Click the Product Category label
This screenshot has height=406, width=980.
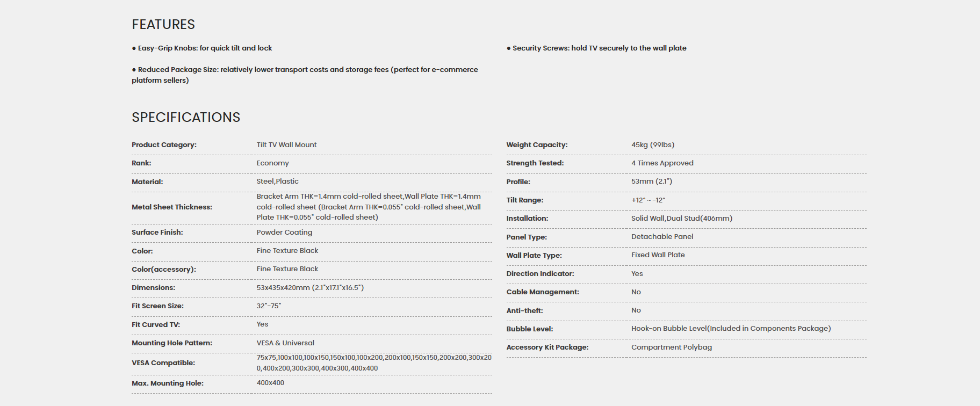[x=164, y=145]
